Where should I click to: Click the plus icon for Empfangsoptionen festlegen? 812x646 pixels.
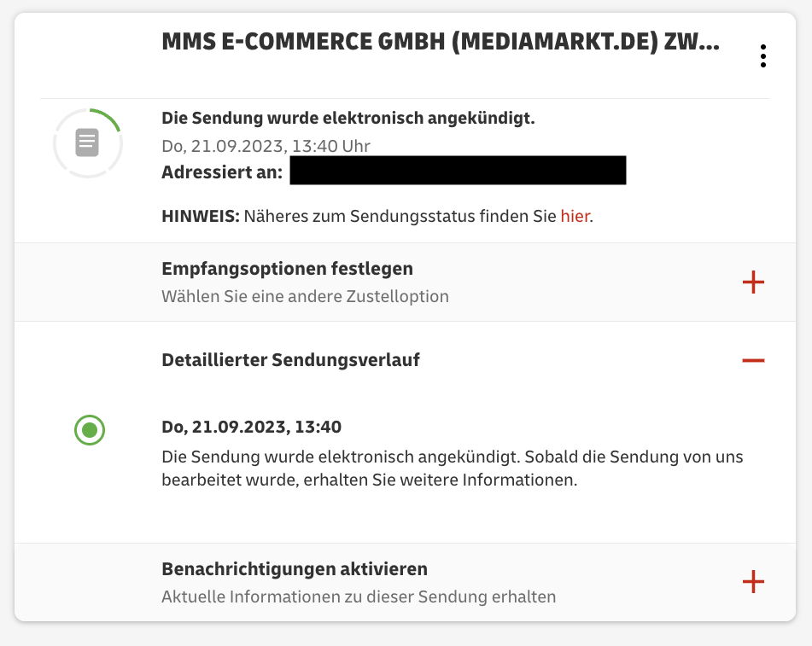753,282
